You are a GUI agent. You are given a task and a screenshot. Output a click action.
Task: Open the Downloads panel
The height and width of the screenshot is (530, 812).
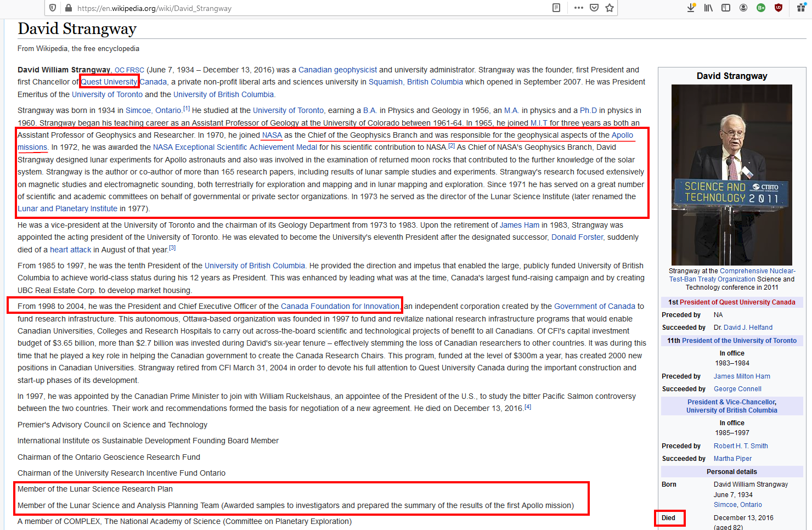[x=691, y=8]
